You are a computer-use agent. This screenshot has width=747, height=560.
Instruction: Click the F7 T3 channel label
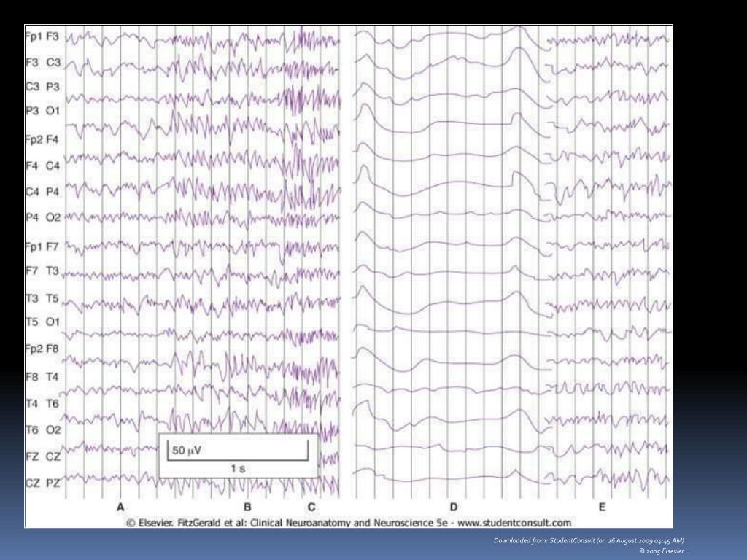[x=42, y=271]
